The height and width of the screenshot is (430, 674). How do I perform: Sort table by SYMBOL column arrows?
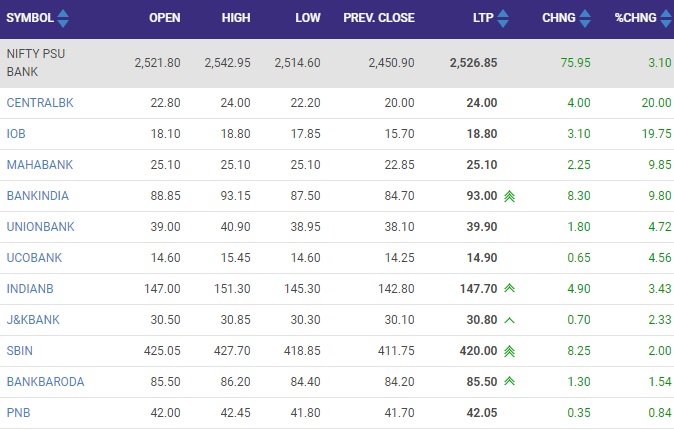63,18
